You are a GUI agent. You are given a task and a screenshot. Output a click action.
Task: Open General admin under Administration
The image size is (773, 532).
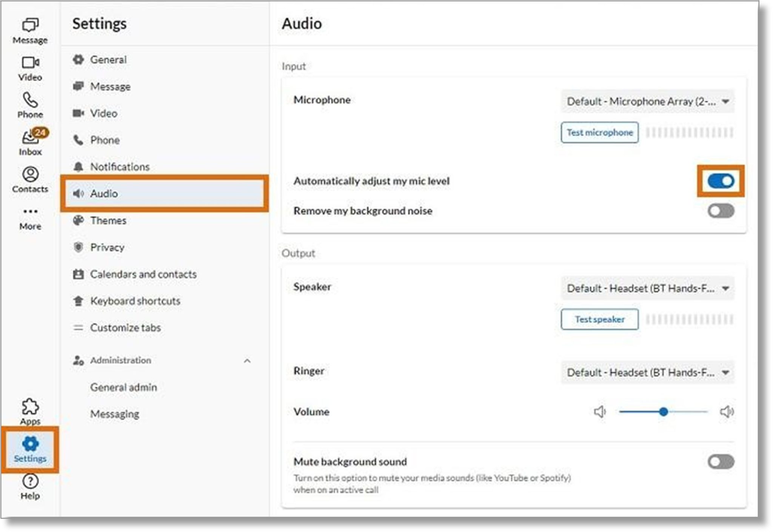pos(123,387)
